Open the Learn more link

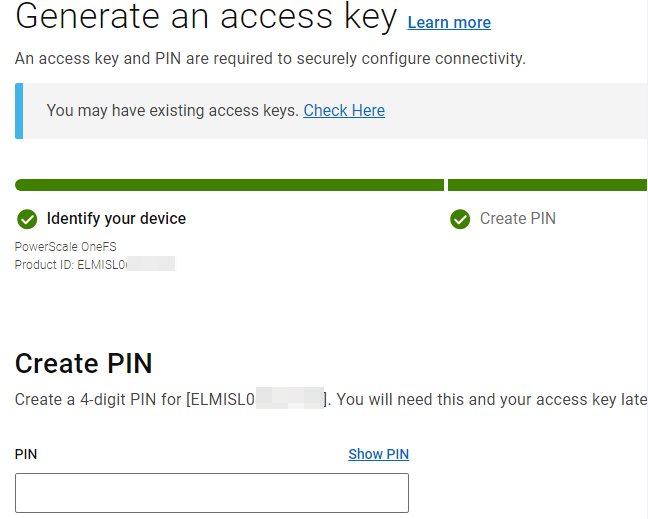click(x=449, y=22)
